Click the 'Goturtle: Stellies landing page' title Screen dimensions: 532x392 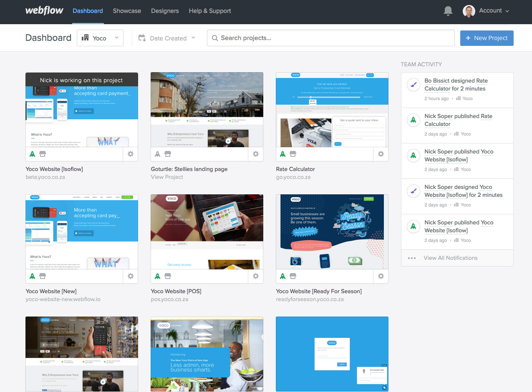point(189,169)
